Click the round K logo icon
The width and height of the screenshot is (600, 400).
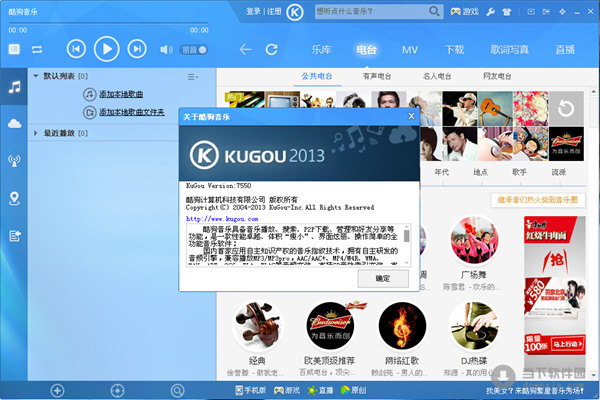(295, 12)
